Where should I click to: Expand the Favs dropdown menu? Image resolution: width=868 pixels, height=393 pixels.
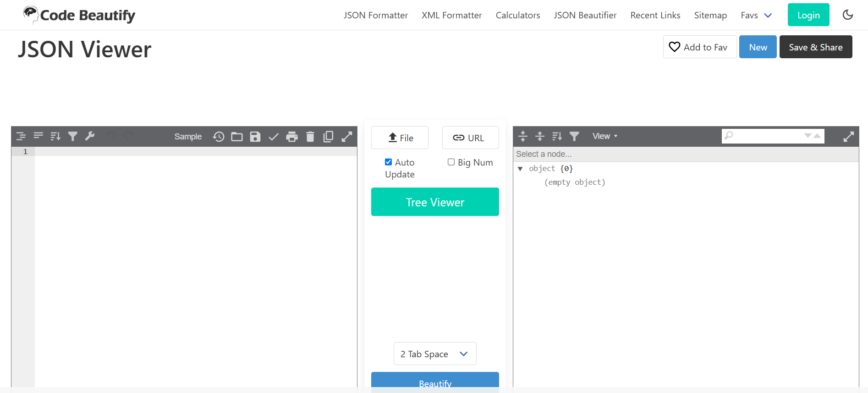click(756, 15)
